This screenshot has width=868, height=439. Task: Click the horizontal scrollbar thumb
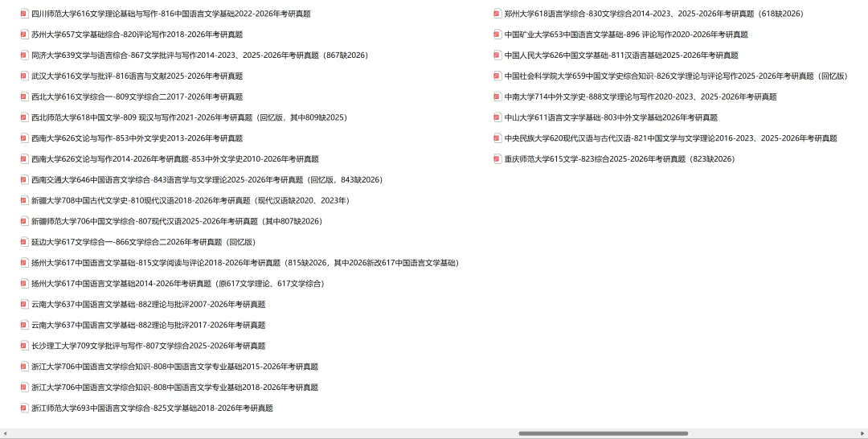604,433
